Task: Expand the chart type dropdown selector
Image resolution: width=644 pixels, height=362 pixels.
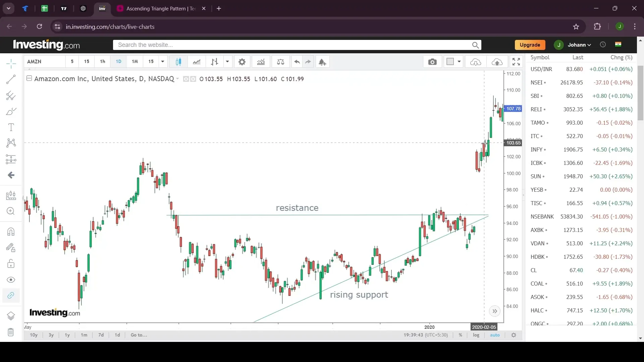Action: point(227,62)
